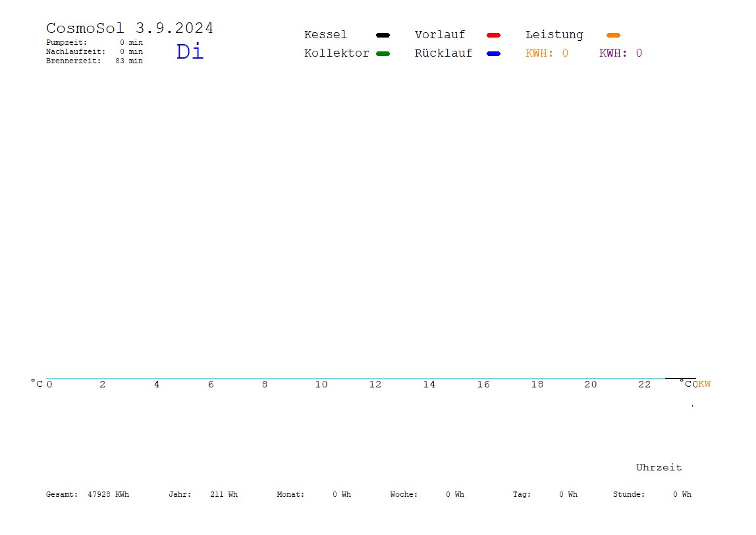Click hour 2 on the time axis

(x=103, y=385)
